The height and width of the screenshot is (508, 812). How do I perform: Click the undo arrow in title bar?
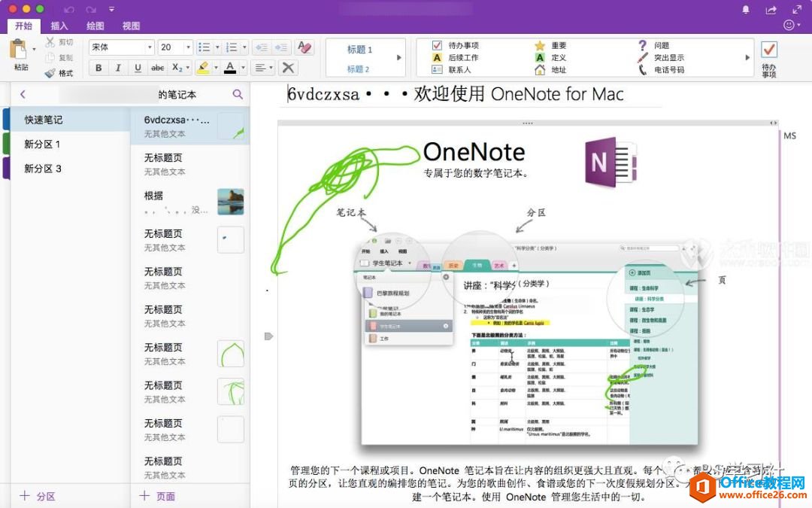click(69, 9)
